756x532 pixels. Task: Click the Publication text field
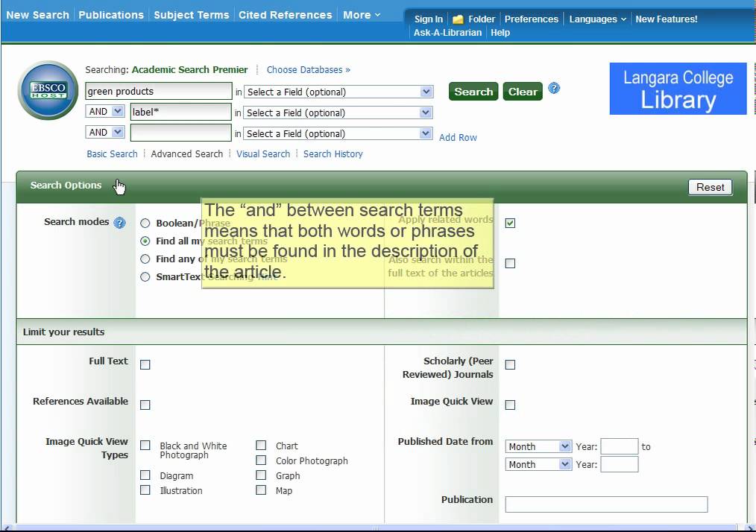coord(607,504)
